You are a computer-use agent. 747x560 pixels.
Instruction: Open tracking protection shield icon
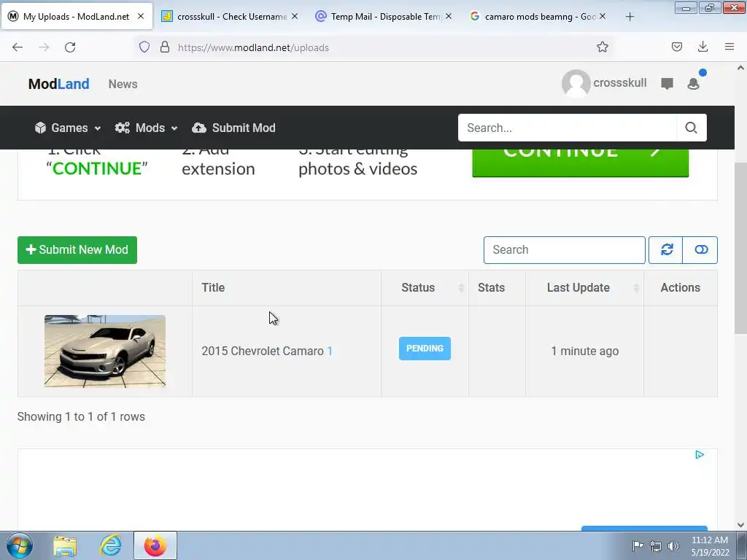coord(144,47)
